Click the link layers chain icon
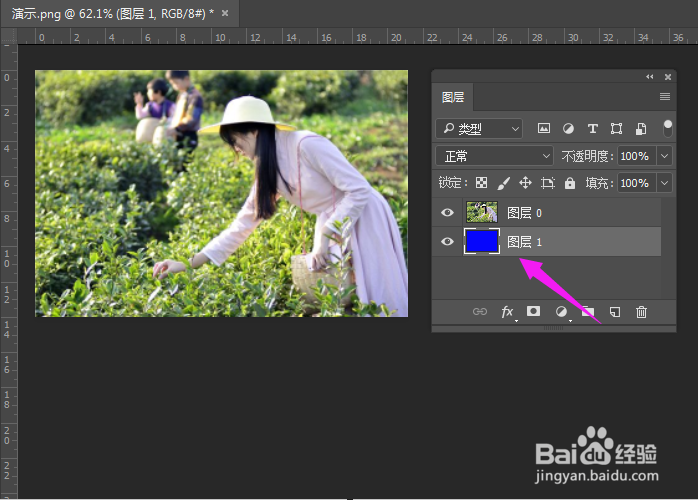This screenshot has height=500, width=698. 479,312
